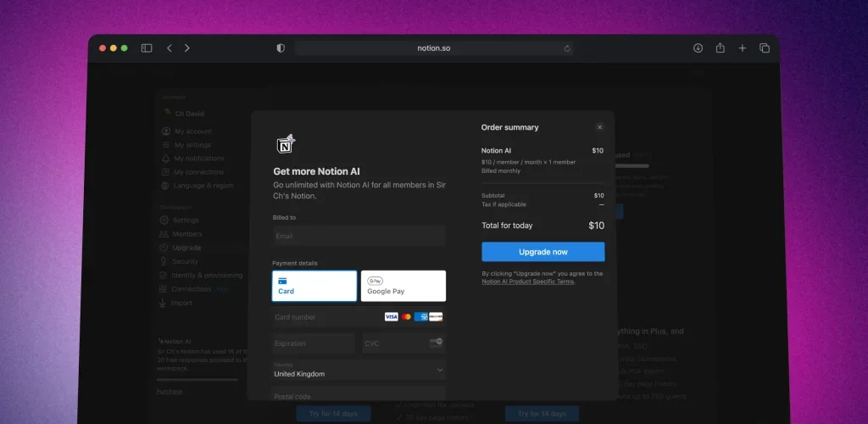Go back using Safari's back arrow
Image resolution: width=868 pixels, height=424 pixels.
click(x=170, y=48)
